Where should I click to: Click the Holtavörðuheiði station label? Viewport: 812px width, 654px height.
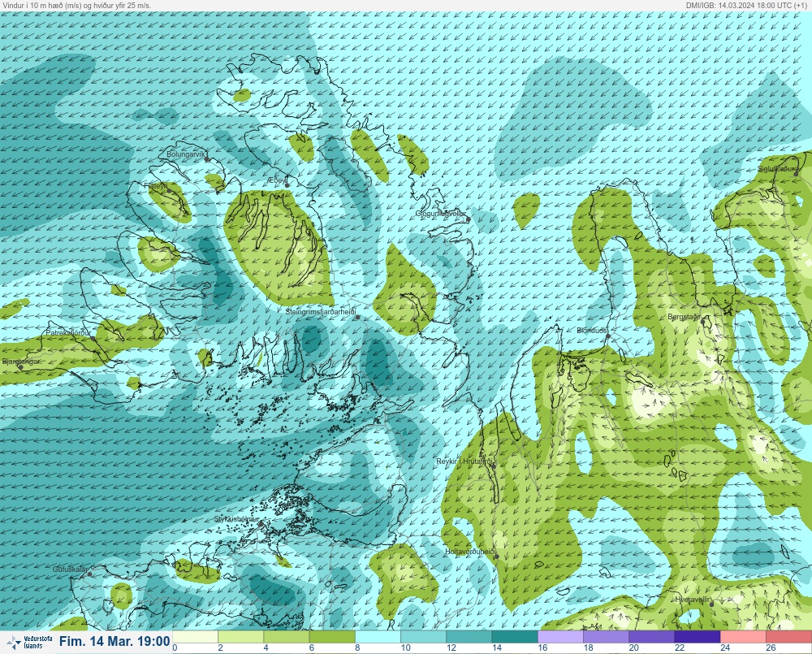(x=471, y=552)
